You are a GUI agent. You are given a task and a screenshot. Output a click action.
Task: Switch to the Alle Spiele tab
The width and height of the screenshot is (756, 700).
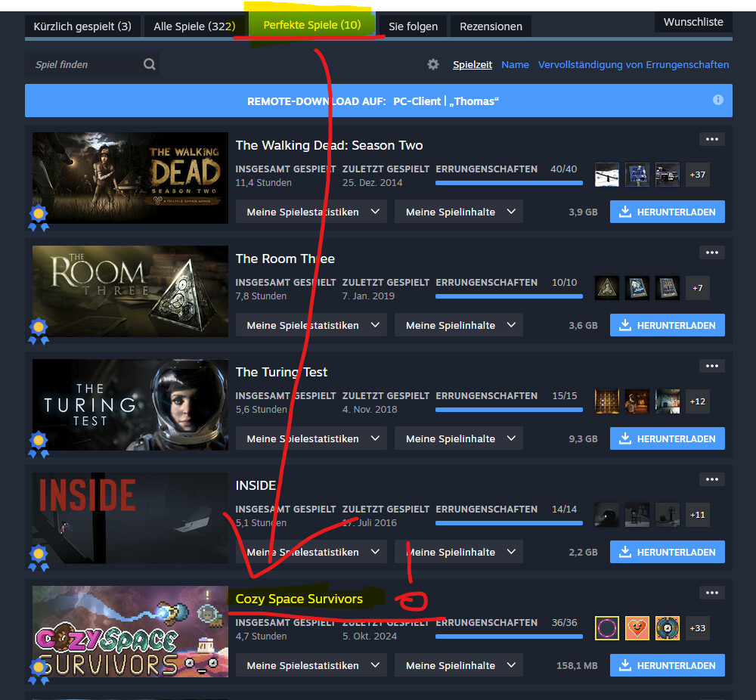(194, 26)
